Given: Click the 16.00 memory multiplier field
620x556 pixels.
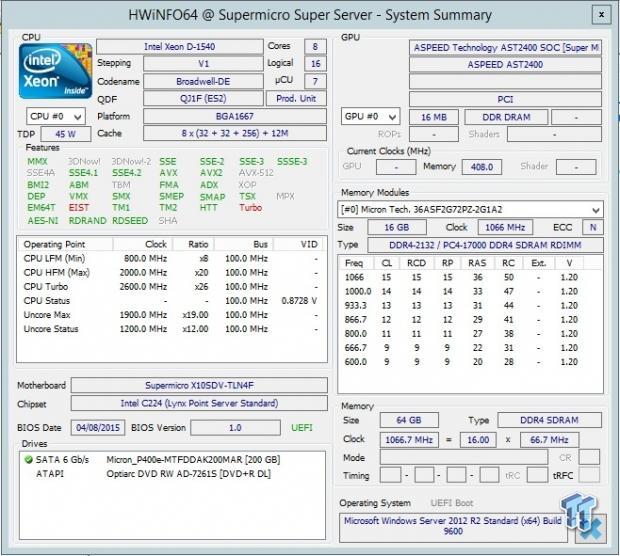Looking at the screenshot, I should pos(478,440).
